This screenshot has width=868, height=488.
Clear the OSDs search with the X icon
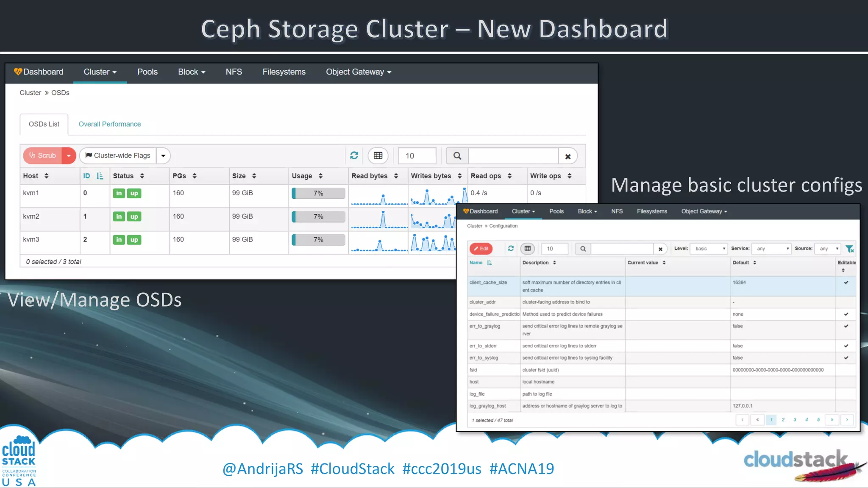coord(568,156)
